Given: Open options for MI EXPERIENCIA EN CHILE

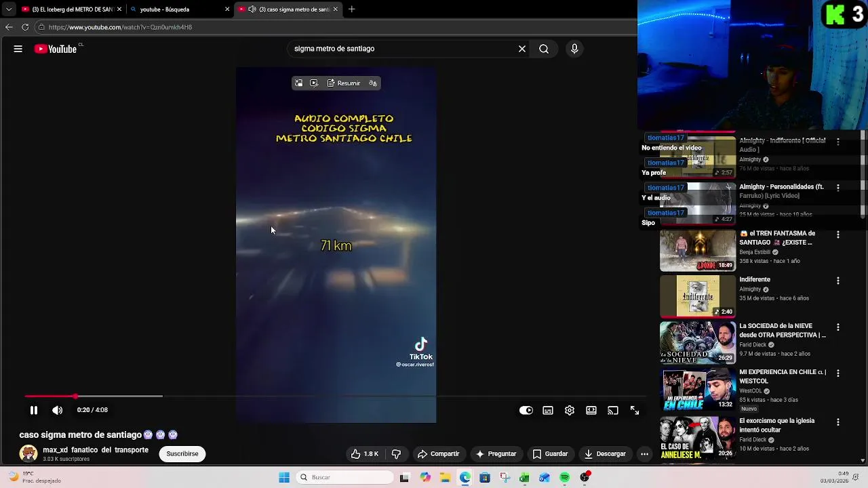Looking at the screenshot, I should click(838, 373).
